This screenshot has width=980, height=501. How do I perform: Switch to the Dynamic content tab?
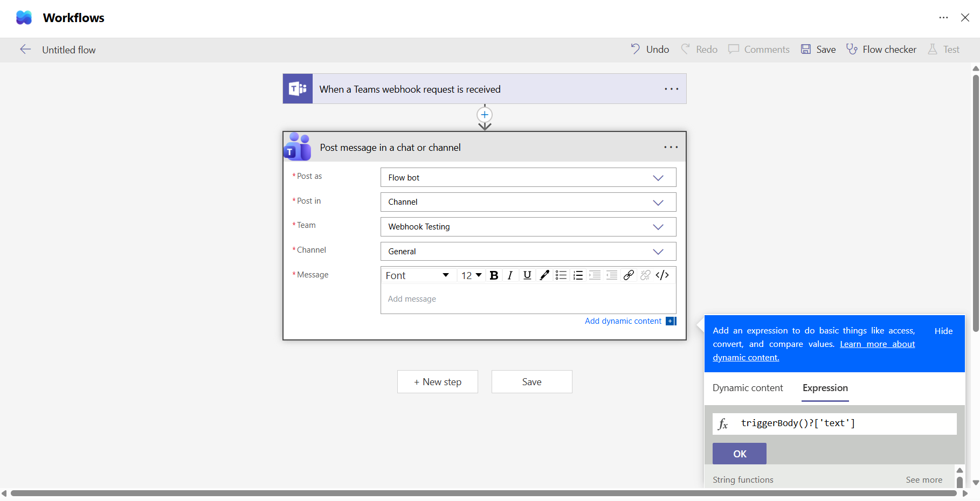pyautogui.click(x=748, y=388)
